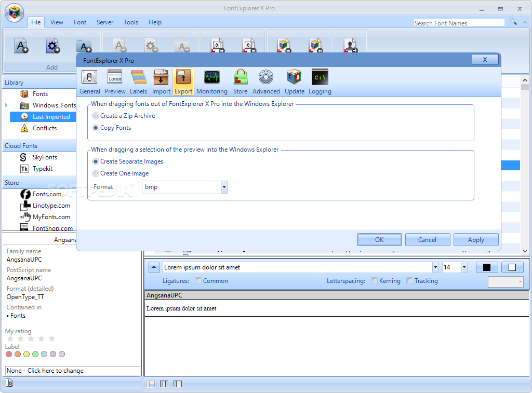Screen dimensions: 532x393
Task: Click the Add font with settings gear icon
Action: click(x=52, y=46)
